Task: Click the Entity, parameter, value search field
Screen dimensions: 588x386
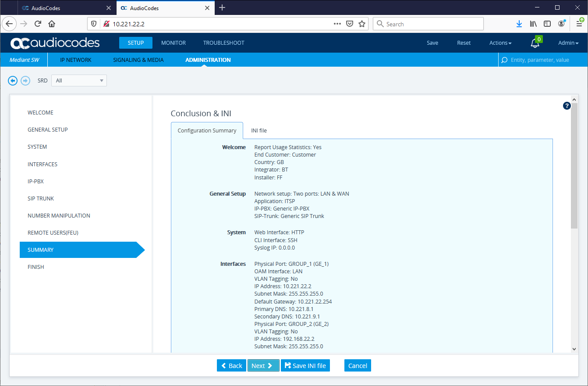Action: point(543,60)
